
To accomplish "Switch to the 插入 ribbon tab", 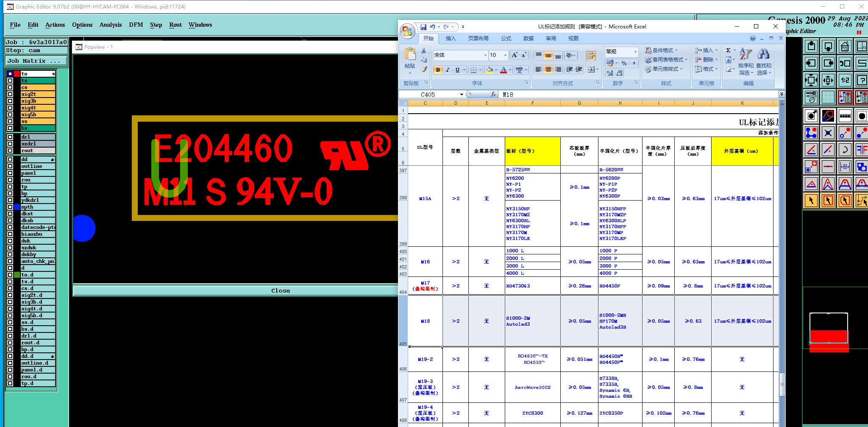I will [x=451, y=38].
